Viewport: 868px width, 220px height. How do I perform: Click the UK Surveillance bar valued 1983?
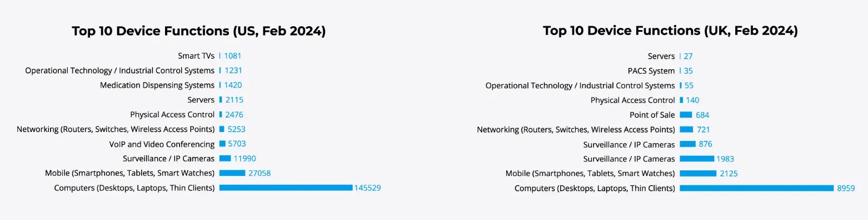(697, 159)
